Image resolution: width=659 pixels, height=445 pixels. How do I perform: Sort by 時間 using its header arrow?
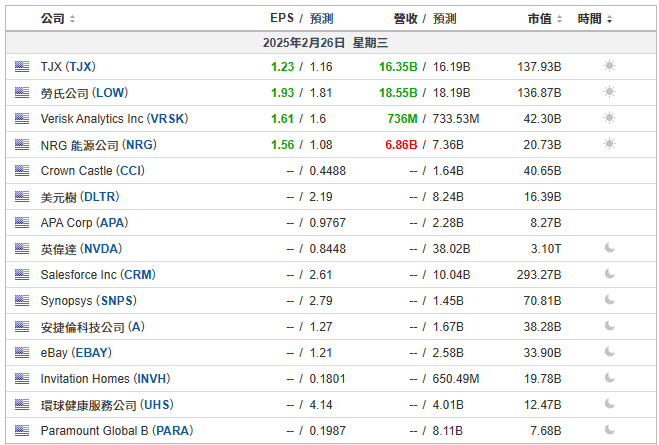pyautogui.click(x=609, y=19)
